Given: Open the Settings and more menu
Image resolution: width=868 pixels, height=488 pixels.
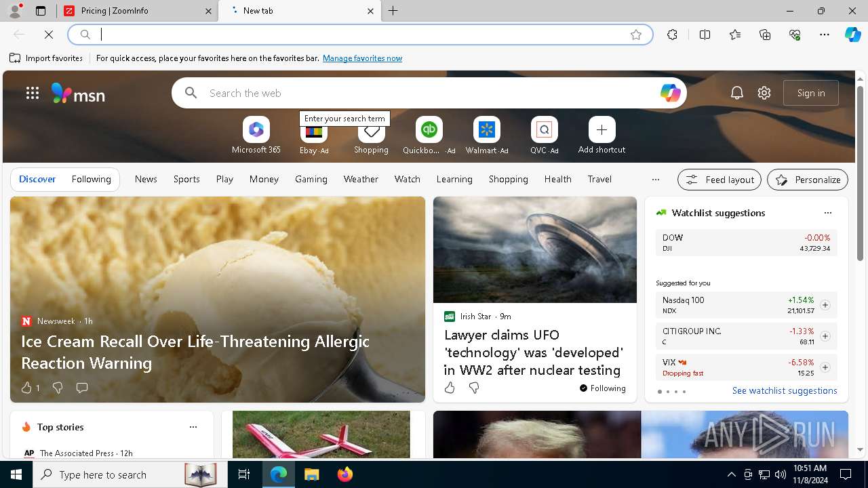Looking at the screenshot, I should pyautogui.click(x=825, y=35).
